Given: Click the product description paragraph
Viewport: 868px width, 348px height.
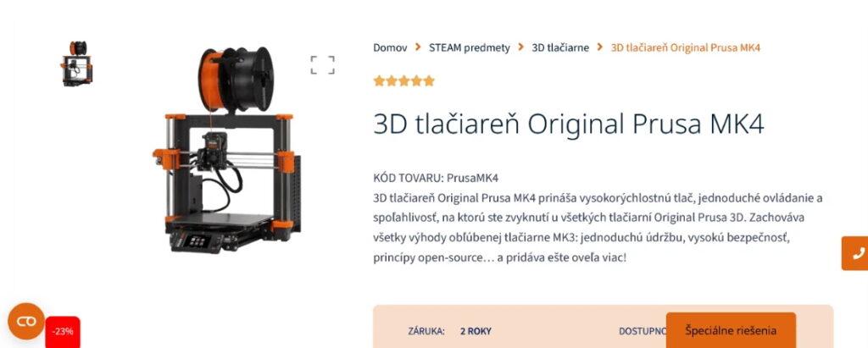Looking at the screenshot, I should (x=598, y=228).
